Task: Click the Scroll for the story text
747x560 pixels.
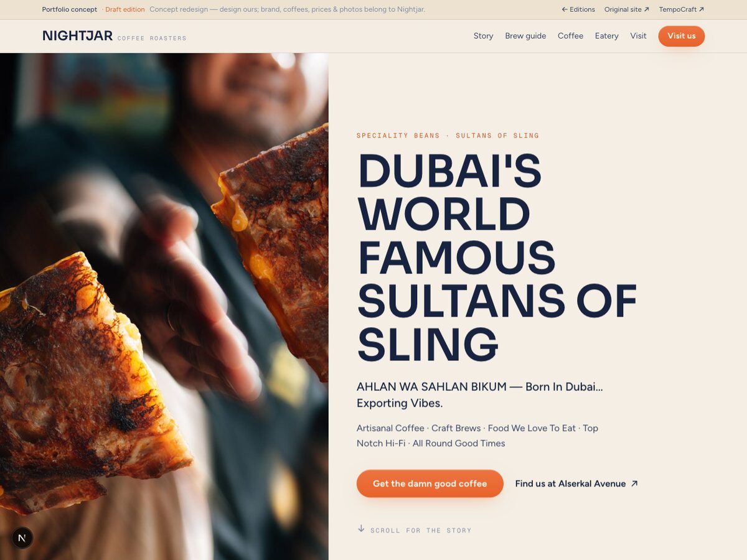Action: click(421, 531)
